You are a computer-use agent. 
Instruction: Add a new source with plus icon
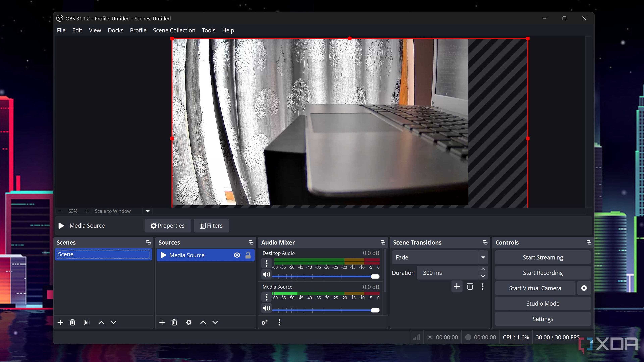tap(162, 322)
